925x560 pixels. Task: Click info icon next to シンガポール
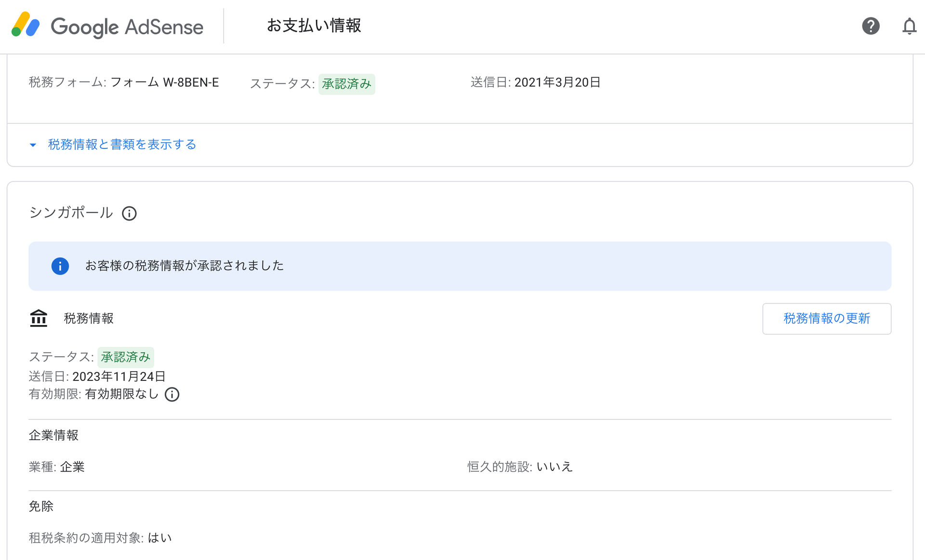pos(129,213)
